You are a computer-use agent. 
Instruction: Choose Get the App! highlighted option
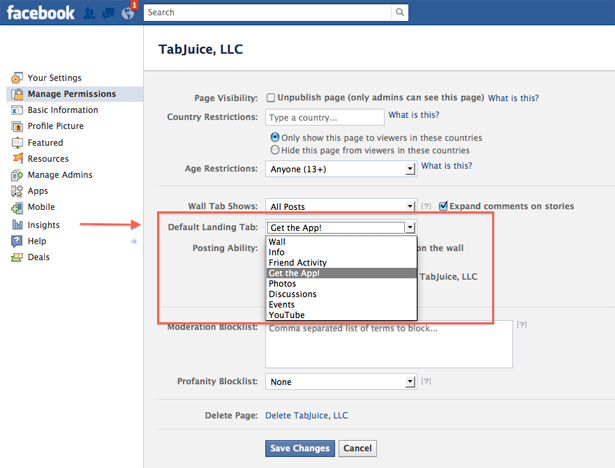341,273
